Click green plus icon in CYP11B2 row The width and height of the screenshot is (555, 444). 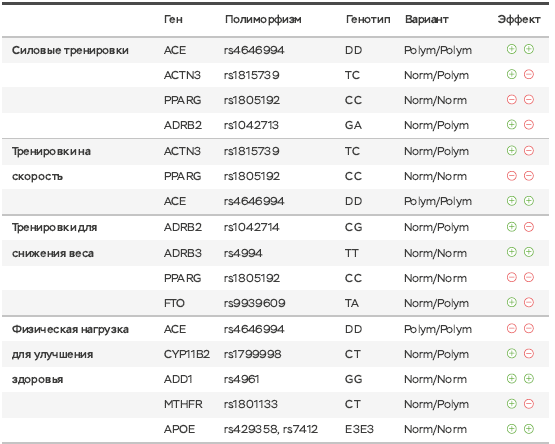(x=511, y=353)
